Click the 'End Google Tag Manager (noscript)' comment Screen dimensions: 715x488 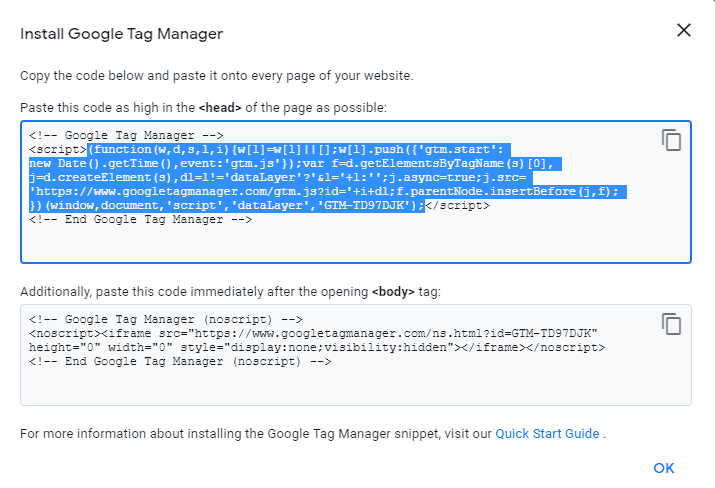(180, 361)
